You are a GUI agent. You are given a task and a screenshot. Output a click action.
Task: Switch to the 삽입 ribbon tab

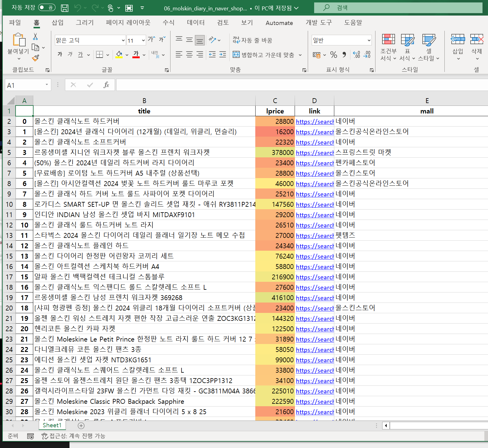[x=57, y=23]
